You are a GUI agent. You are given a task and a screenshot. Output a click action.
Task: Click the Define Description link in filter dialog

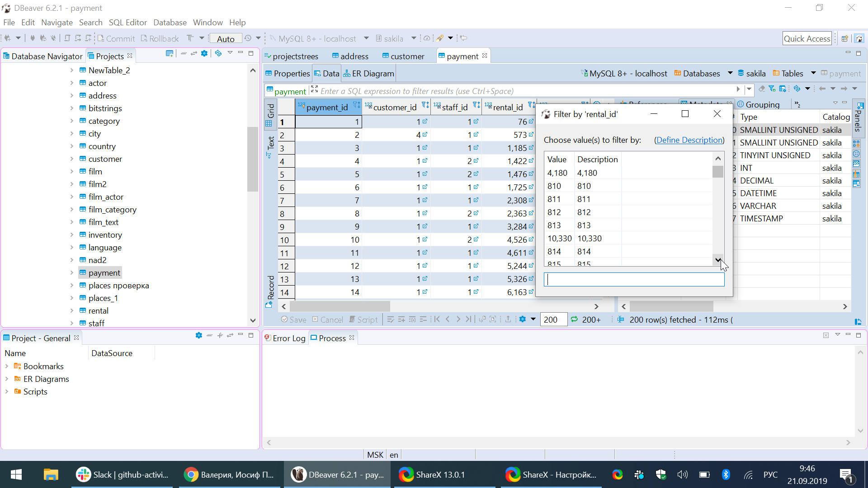689,140
